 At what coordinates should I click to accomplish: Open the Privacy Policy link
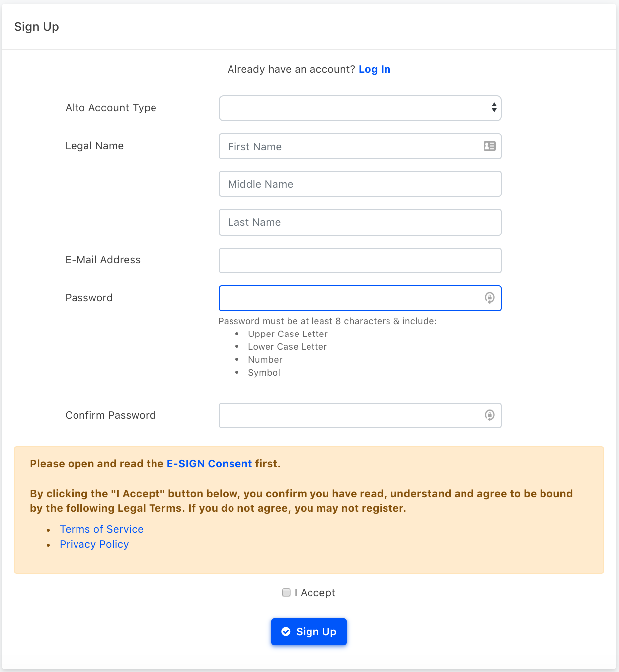[x=94, y=544]
